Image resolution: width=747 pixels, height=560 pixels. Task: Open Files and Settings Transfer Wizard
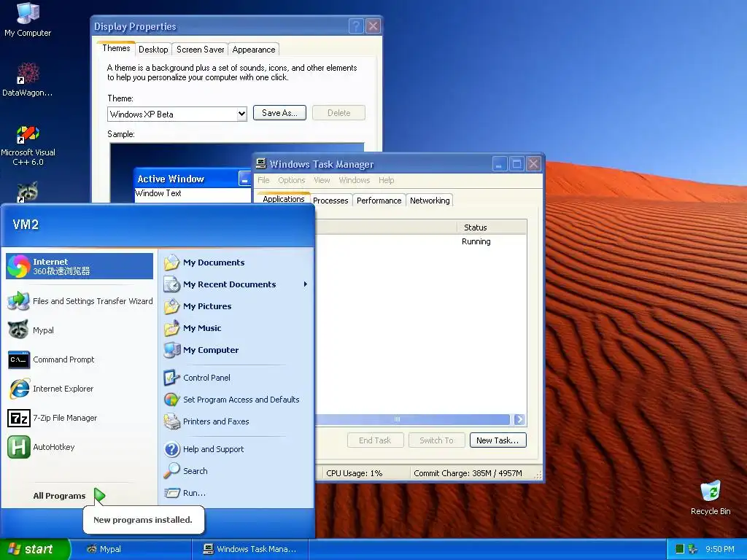click(80, 301)
